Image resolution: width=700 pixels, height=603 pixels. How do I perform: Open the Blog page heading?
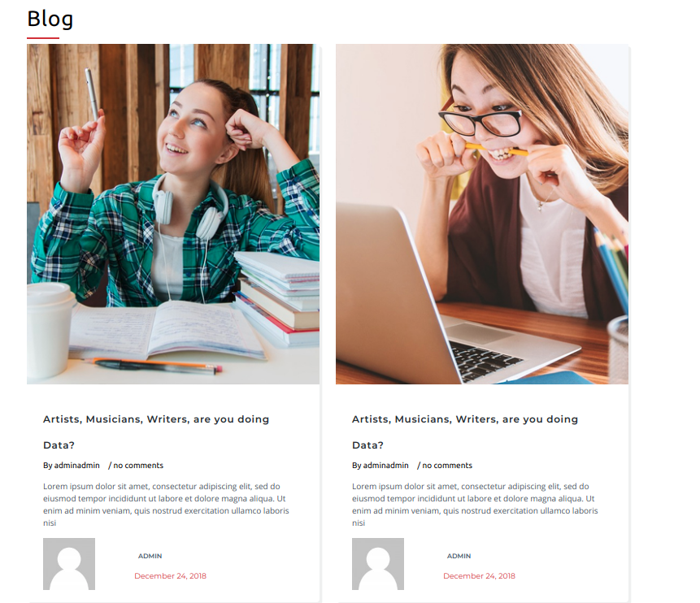click(50, 19)
